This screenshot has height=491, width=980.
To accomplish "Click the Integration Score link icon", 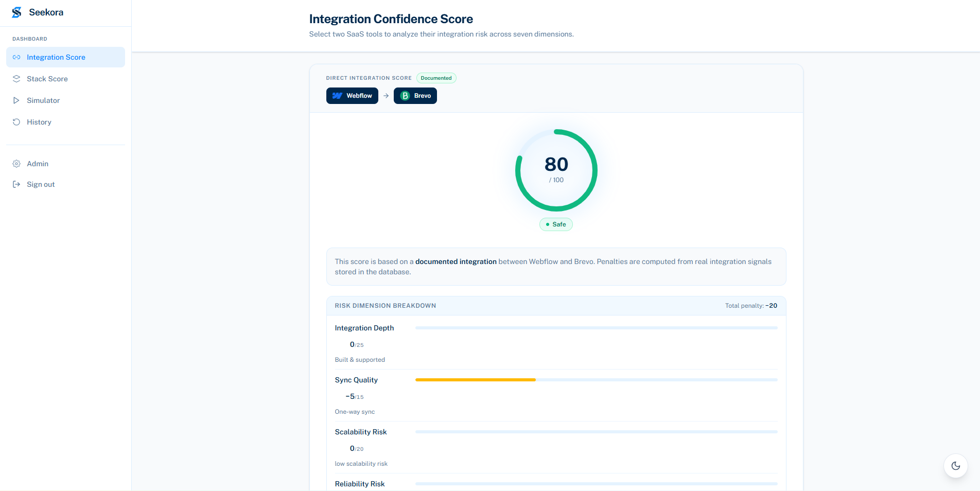I will [16, 57].
